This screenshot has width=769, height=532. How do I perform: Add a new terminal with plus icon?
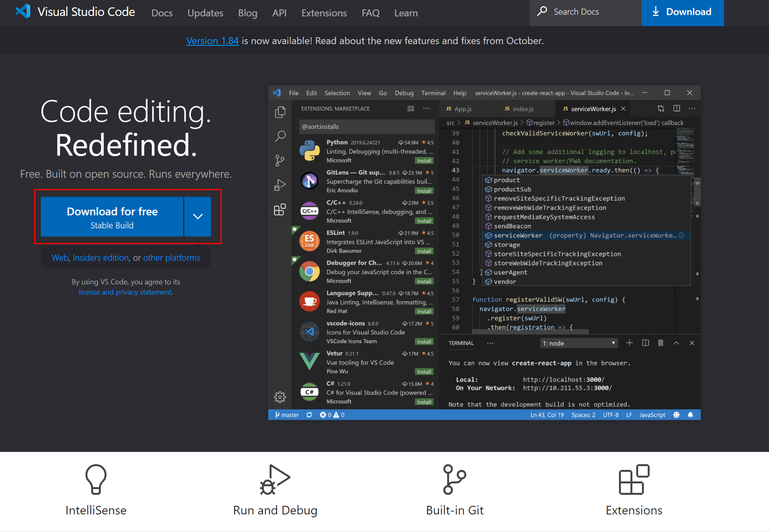(x=630, y=343)
